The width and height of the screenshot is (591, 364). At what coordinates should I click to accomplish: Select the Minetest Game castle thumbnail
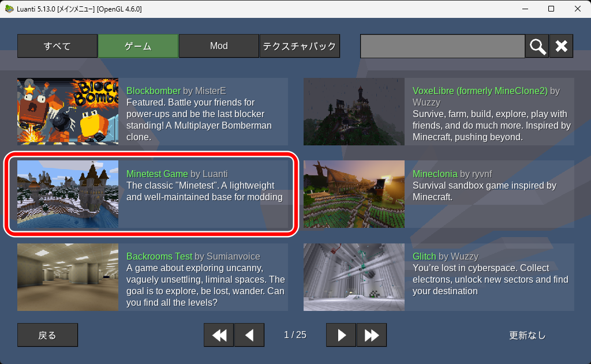point(68,194)
